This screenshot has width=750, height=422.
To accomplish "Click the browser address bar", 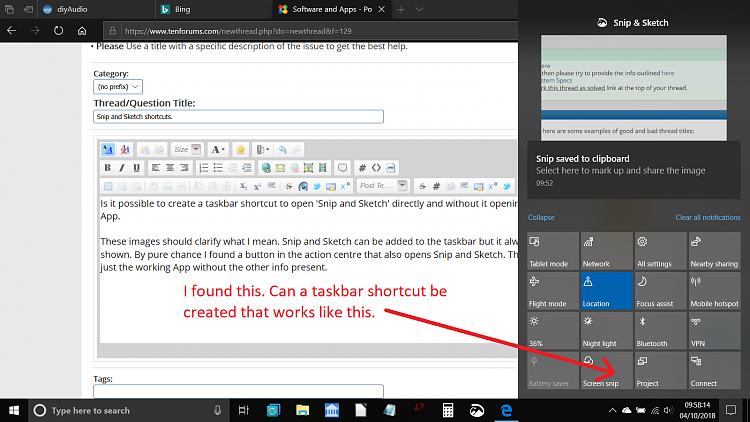I will (313, 31).
